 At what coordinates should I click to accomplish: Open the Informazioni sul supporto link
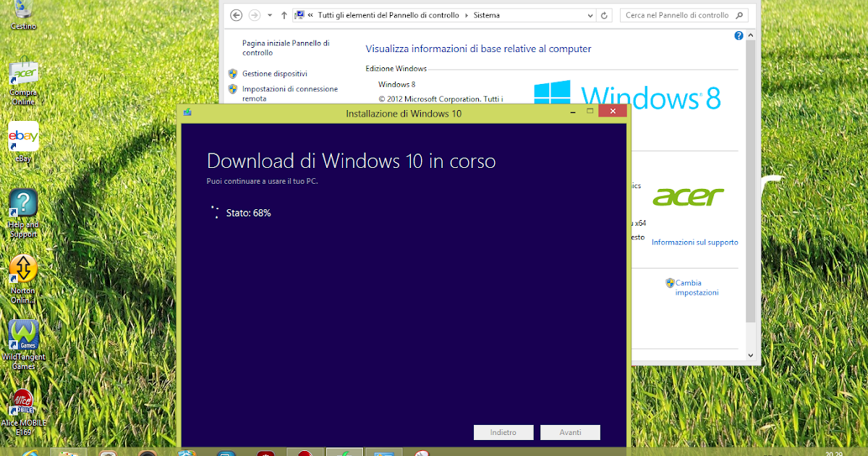click(x=694, y=242)
